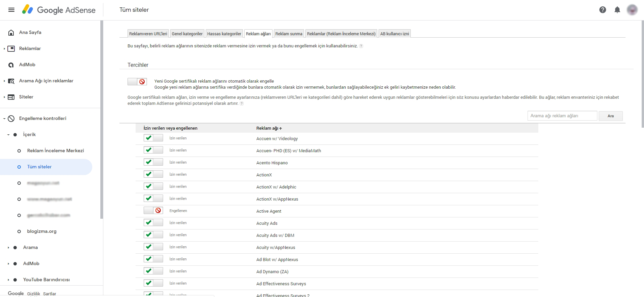Click the Google AdSense logo
This screenshot has width=644, height=297.
pyautogui.click(x=59, y=10)
